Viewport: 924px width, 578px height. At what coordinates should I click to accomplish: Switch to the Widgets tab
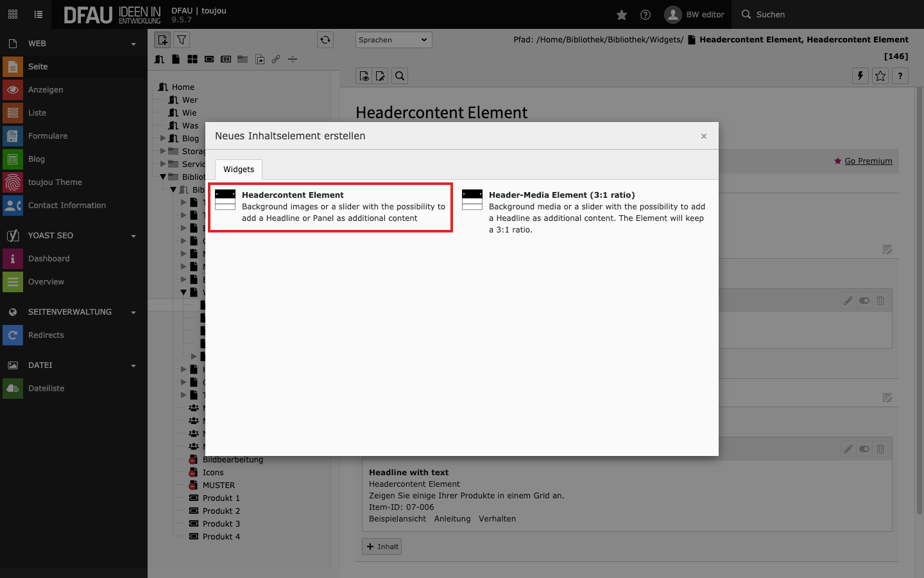(x=239, y=170)
